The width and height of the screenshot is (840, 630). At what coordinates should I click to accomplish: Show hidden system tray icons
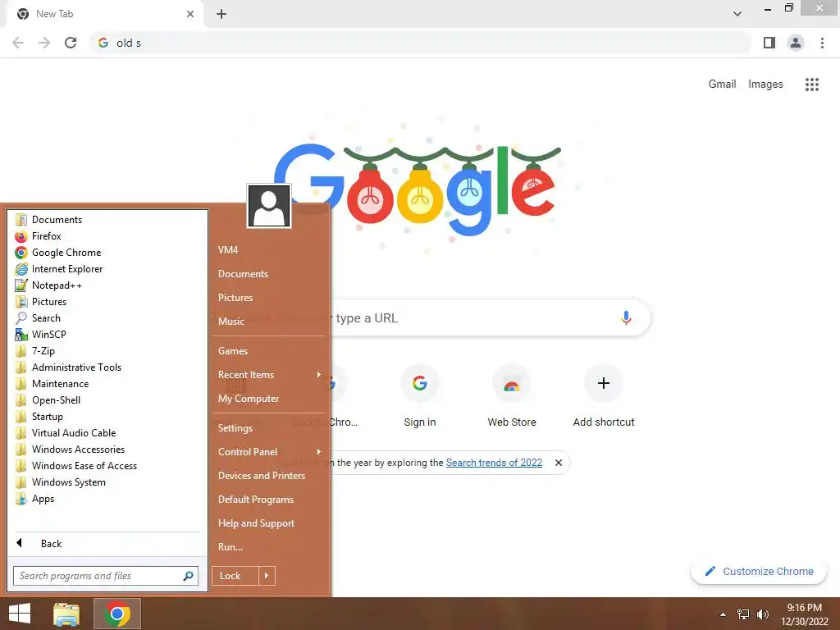click(x=724, y=614)
